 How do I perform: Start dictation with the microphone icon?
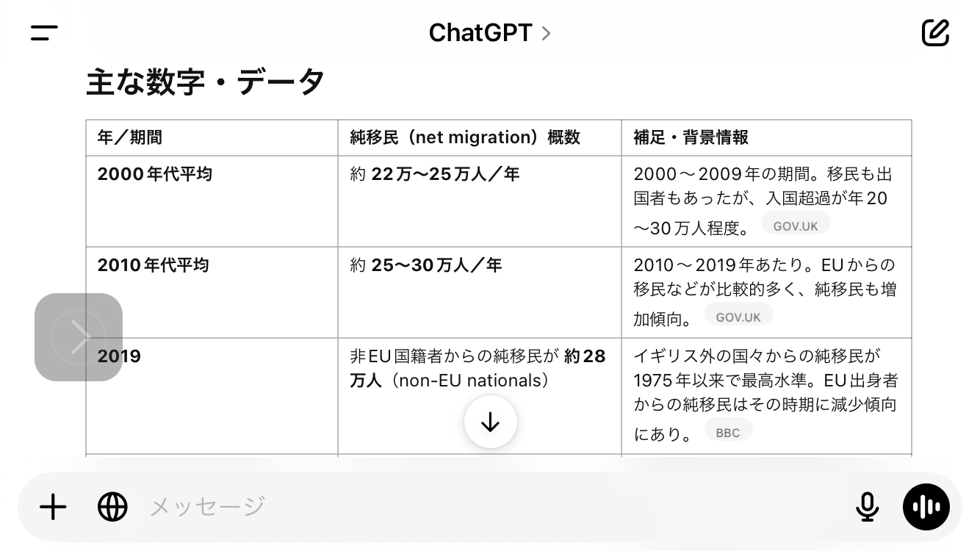click(x=868, y=507)
